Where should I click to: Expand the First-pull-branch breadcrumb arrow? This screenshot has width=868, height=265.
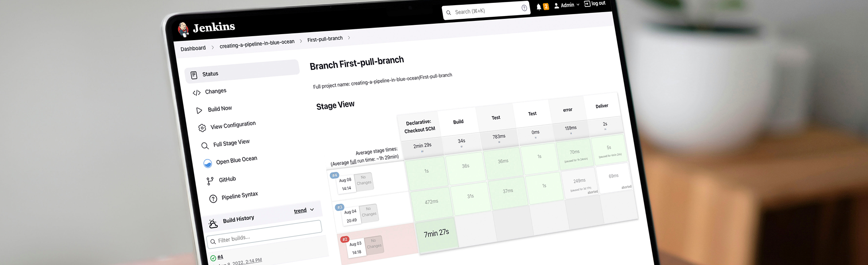349,38
